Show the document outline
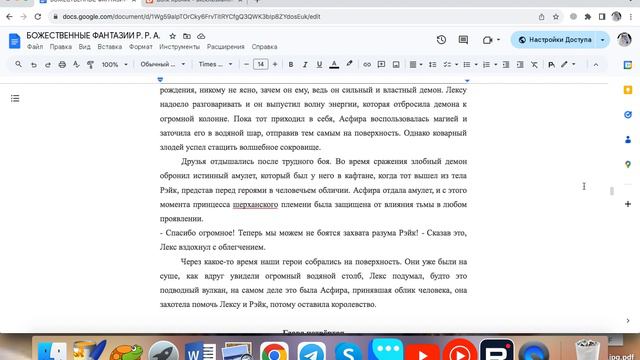 [x=15, y=98]
